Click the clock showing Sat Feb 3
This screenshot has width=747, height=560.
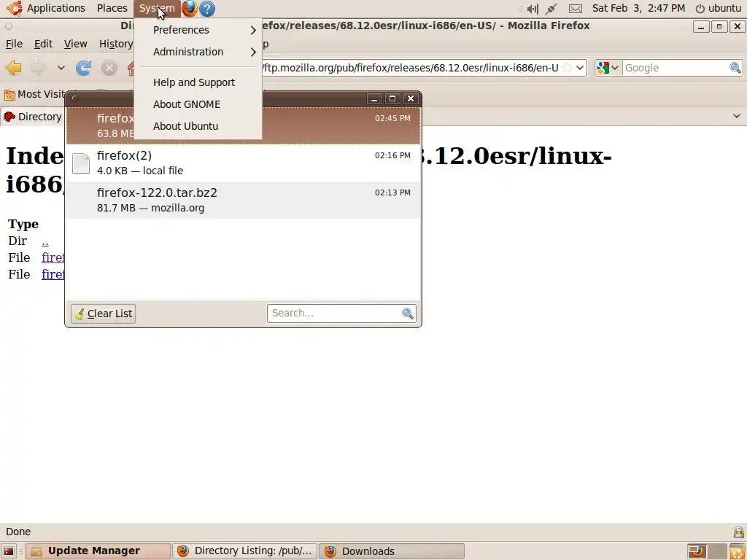pyautogui.click(x=638, y=8)
